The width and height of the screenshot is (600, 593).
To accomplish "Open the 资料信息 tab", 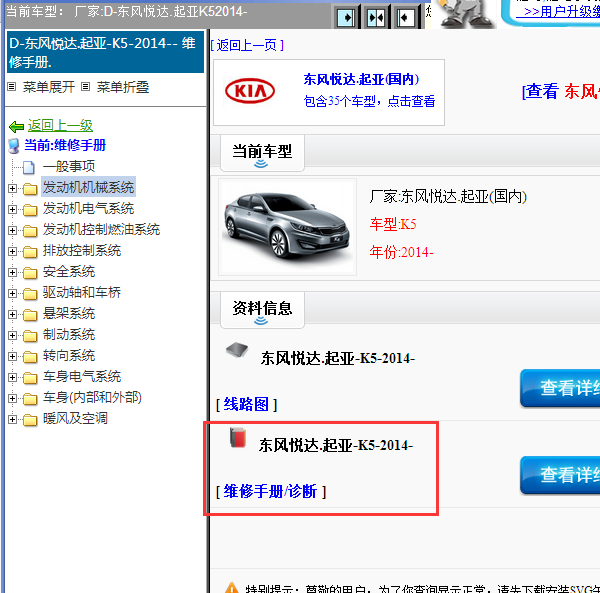I will 262,309.
